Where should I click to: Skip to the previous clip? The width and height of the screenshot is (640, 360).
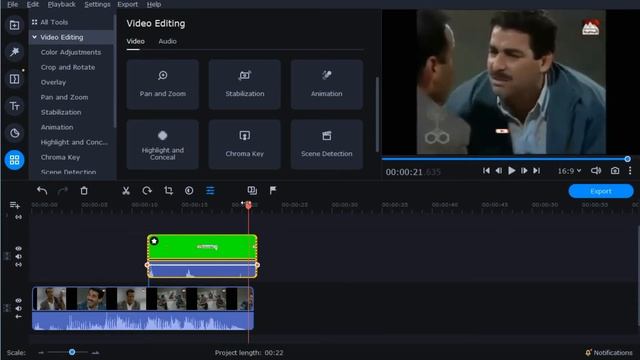[x=486, y=171]
